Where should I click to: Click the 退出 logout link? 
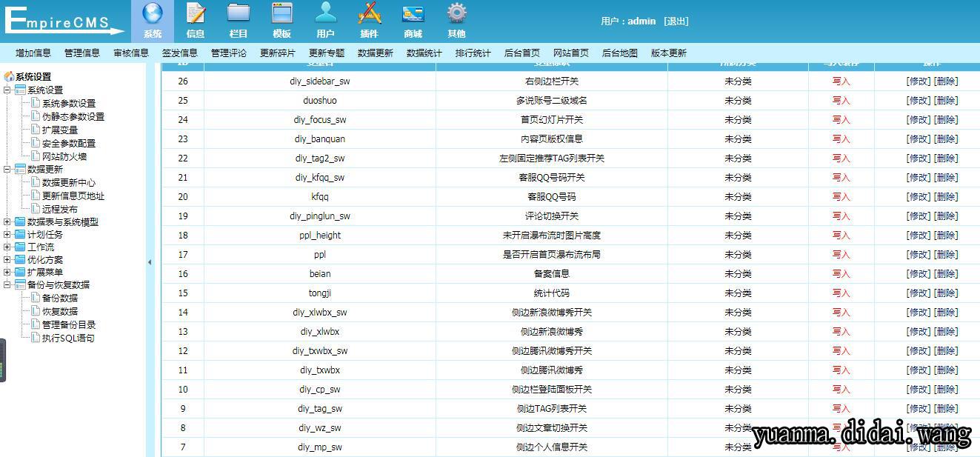pos(676,21)
